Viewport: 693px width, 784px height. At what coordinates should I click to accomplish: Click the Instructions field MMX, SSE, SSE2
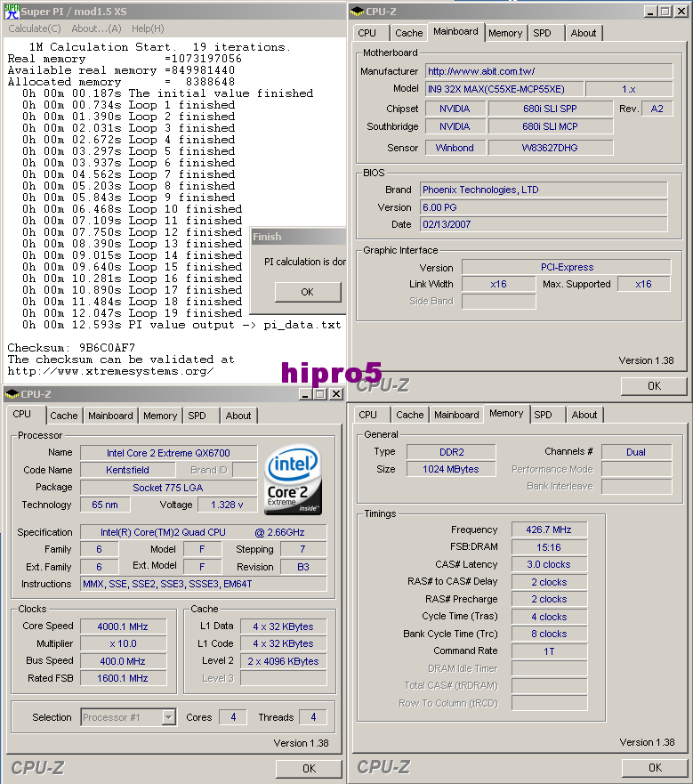(x=204, y=584)
